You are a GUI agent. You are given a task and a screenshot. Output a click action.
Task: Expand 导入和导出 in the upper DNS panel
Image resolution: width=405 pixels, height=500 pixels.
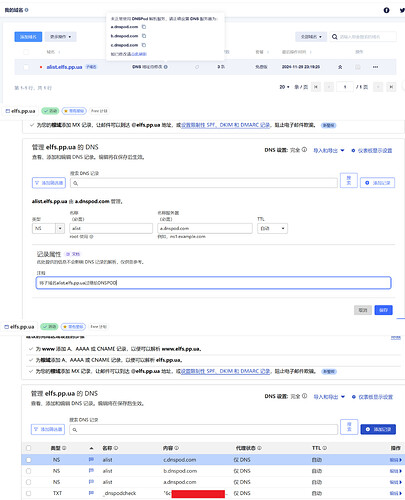click(x=329, y=150)
